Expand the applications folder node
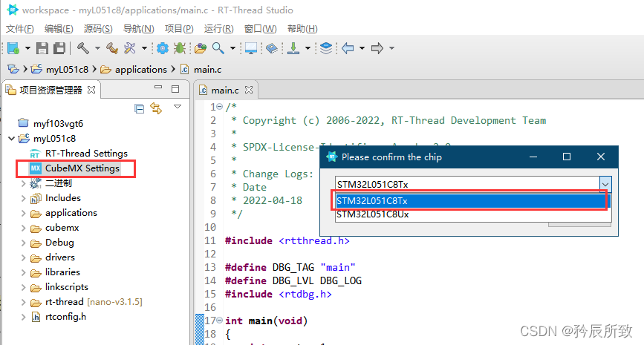 click(x=24, y=213)
